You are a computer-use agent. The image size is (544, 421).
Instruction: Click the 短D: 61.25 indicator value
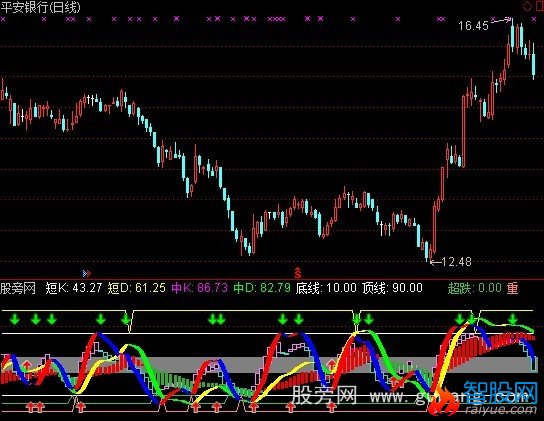(x=136, y=288)
